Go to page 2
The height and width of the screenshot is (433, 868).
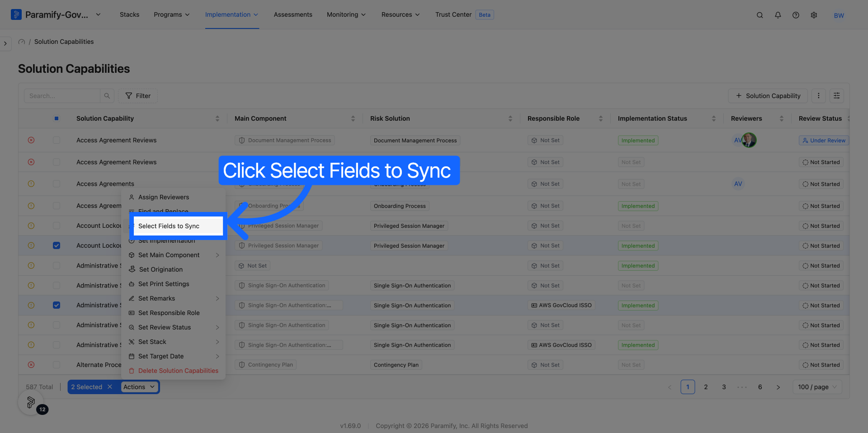tap(706, 387)
